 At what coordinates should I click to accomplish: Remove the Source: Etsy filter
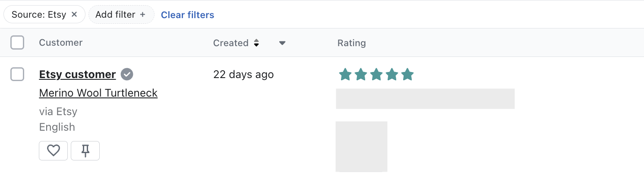[74, 15]
